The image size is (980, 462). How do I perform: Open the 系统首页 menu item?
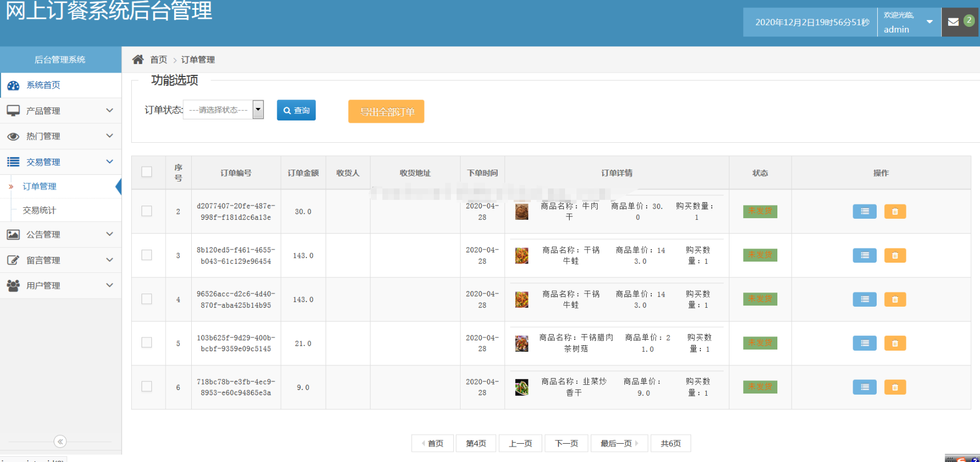coord(61,85)
